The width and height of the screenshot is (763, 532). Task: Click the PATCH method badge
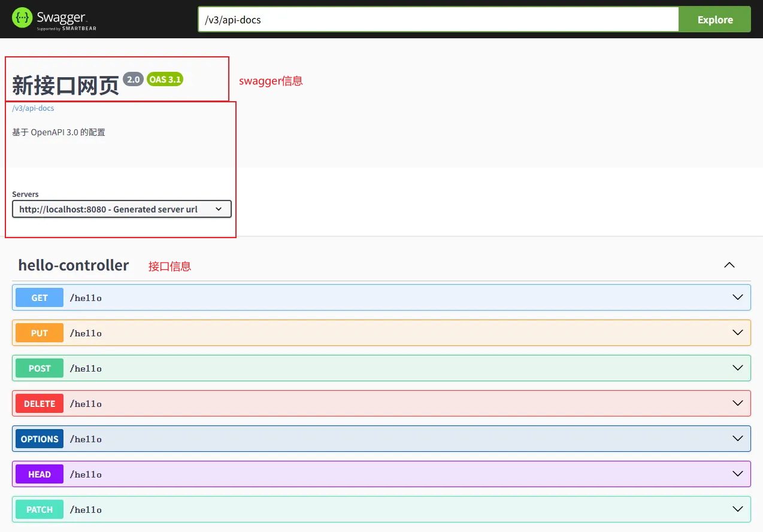click(x=40, y=509)
